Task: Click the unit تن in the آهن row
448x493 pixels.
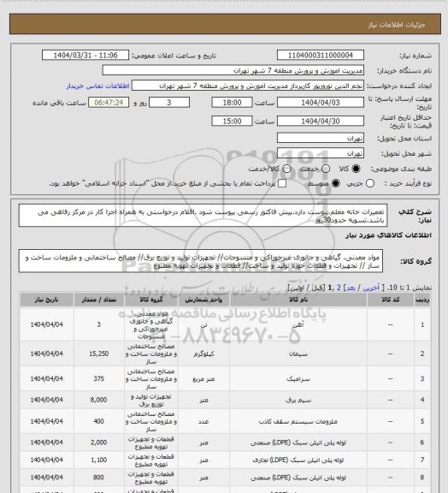Action: pyautogui.click(x=203, y=324)
